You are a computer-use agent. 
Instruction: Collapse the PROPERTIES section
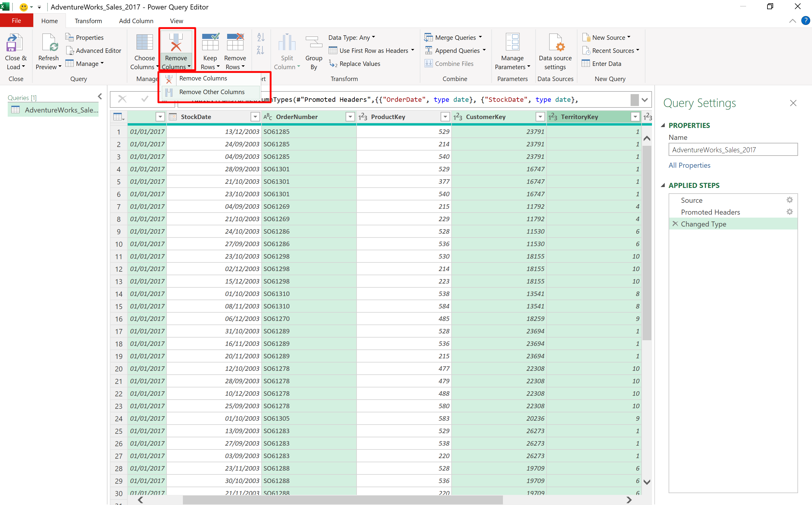(x=663, y=125)
